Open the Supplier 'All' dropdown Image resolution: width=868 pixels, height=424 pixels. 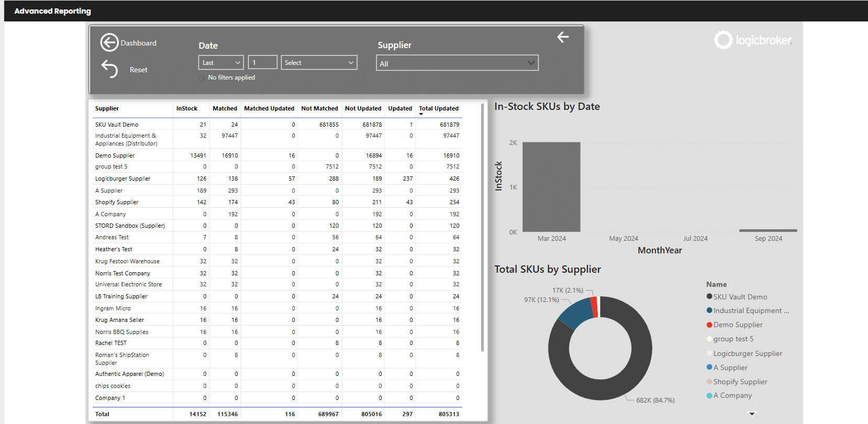point(457,63)
